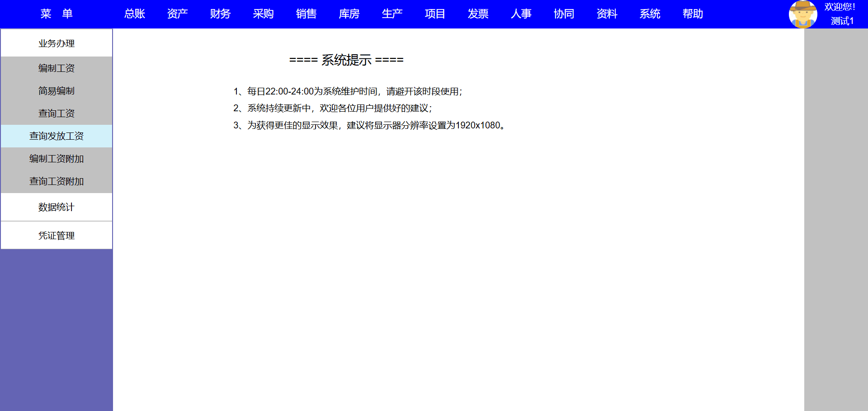The image size is (868, 411).
Task: Select 简易编制 from sidebar
Action: coord(57,91)
